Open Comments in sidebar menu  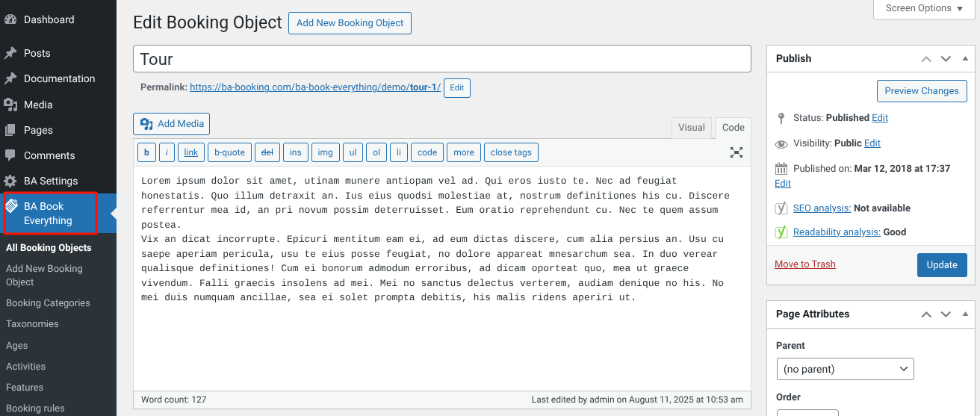[x=49, y=155]
